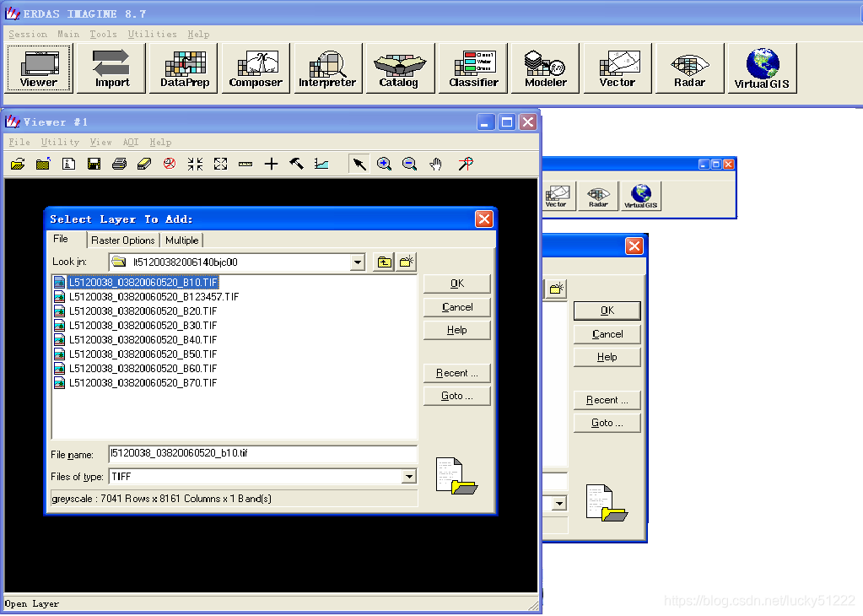Click OK in Select Layer dialog
Viewport: 863px width, 616px height.
tap(457, 284)
